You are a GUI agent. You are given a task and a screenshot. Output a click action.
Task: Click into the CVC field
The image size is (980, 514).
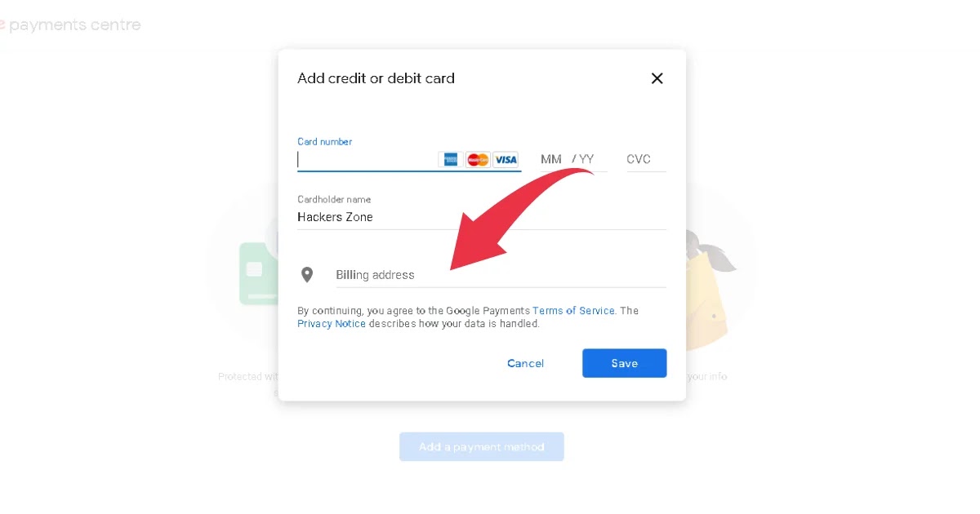click(x=646, y=159)
